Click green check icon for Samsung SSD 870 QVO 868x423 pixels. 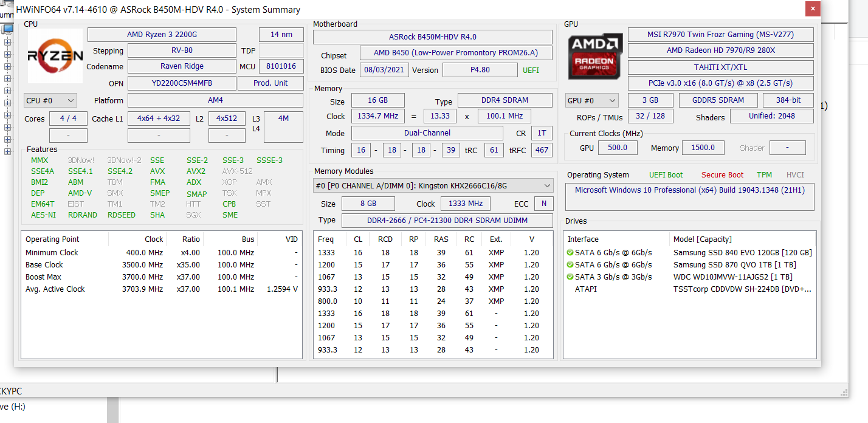coord(570,265)
